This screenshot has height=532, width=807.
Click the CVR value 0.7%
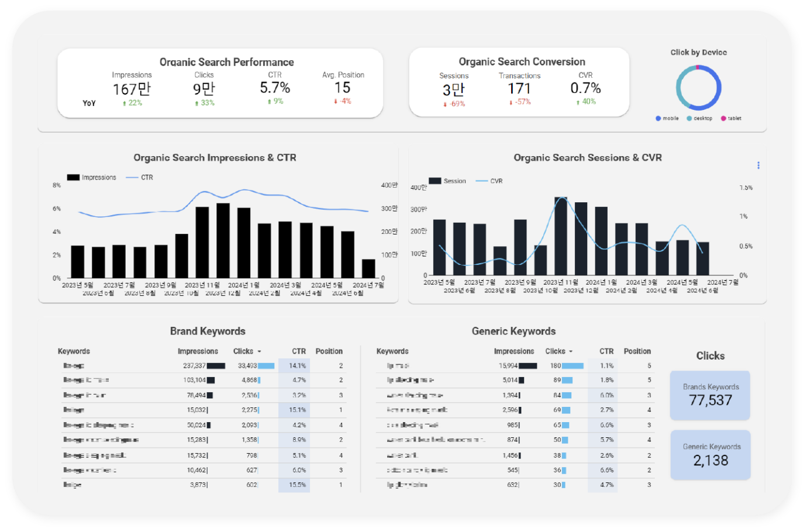pos(585,88)
